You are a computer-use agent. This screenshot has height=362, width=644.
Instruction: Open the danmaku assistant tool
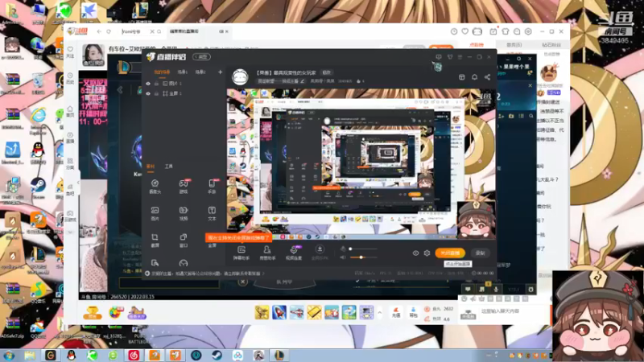(242, 253)
